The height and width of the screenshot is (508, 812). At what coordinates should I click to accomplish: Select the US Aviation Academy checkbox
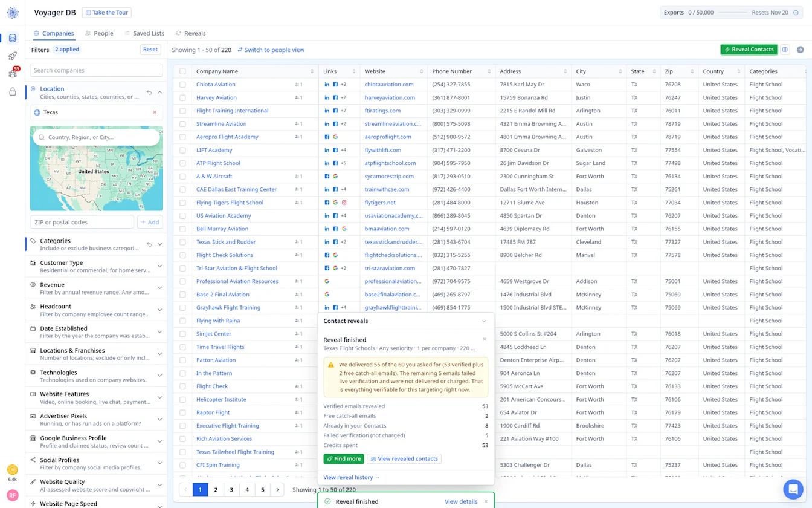click(x=182, y=216)
